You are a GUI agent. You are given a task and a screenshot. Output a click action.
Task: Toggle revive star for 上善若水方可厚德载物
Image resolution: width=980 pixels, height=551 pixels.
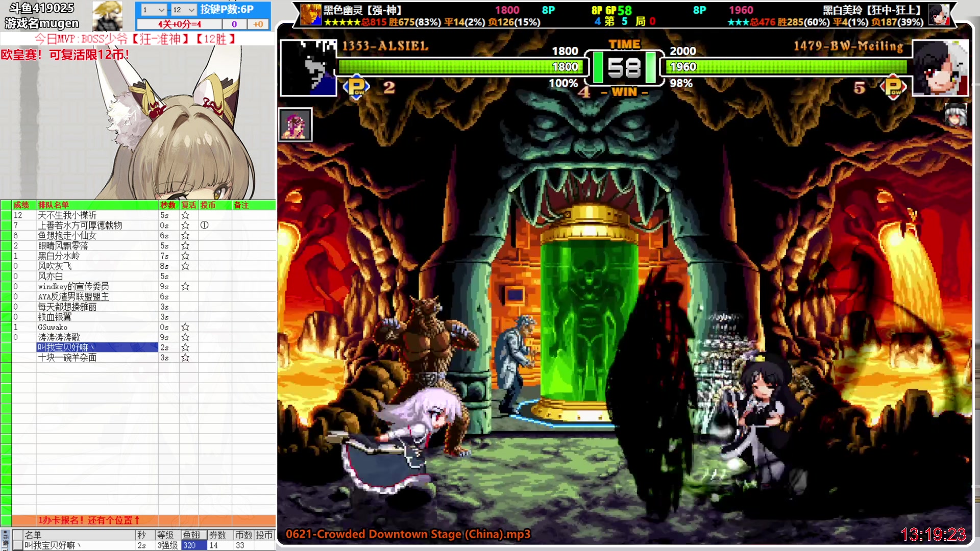click(185, 226)
